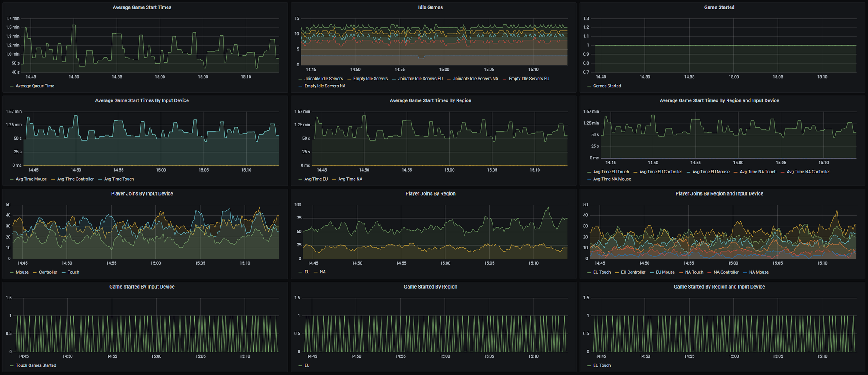Toggle NA legend in Player Joins By Region
868x375 pixels.
tap(322, 272)
